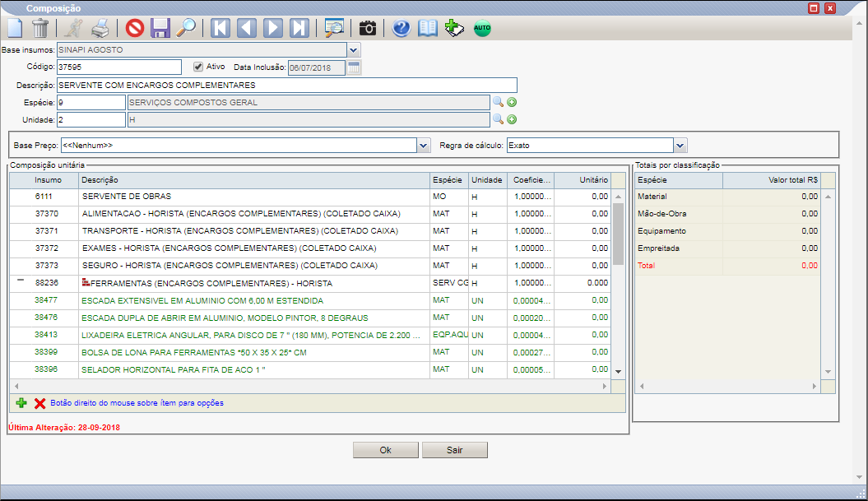Sort by the Descrição column header
The width and height of the screenshot is (868, 501).
254,180
